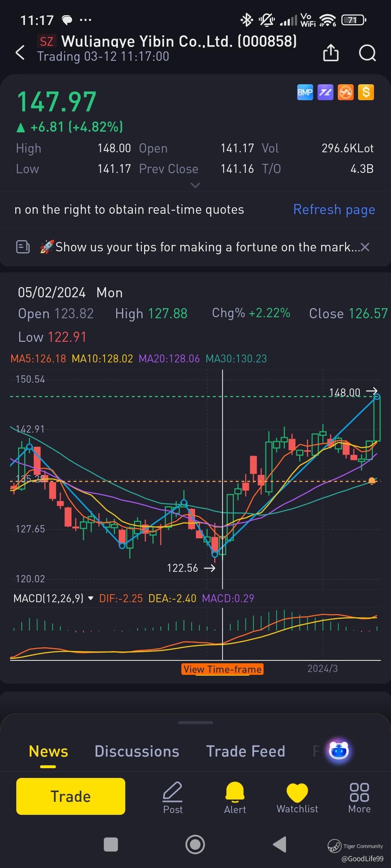Switch to Discussions tab

tap(137, 751)
